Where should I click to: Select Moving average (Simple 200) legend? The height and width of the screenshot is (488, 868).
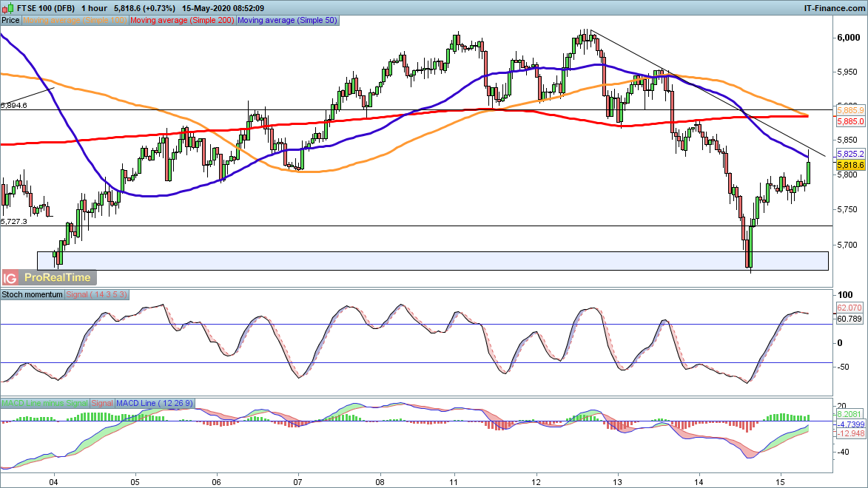[182, 21]
